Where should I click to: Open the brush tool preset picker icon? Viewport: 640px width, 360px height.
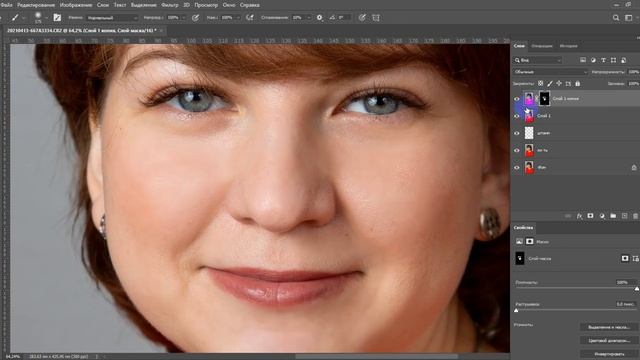16,18
